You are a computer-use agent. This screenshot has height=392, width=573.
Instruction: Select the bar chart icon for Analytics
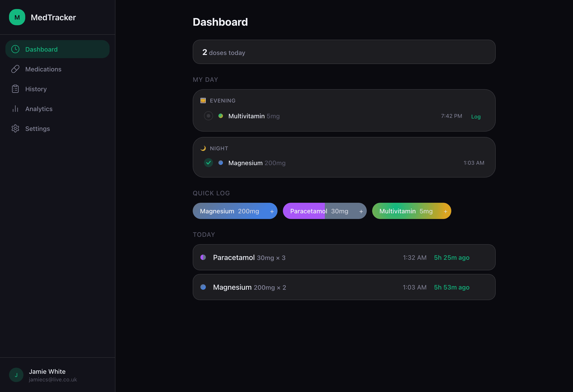(15, 109)
